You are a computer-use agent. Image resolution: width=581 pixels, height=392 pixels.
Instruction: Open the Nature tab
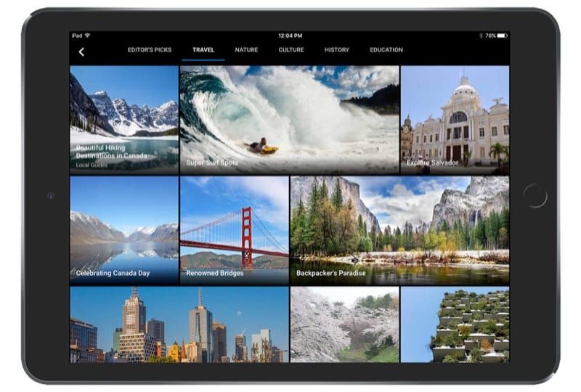point(246,50)
